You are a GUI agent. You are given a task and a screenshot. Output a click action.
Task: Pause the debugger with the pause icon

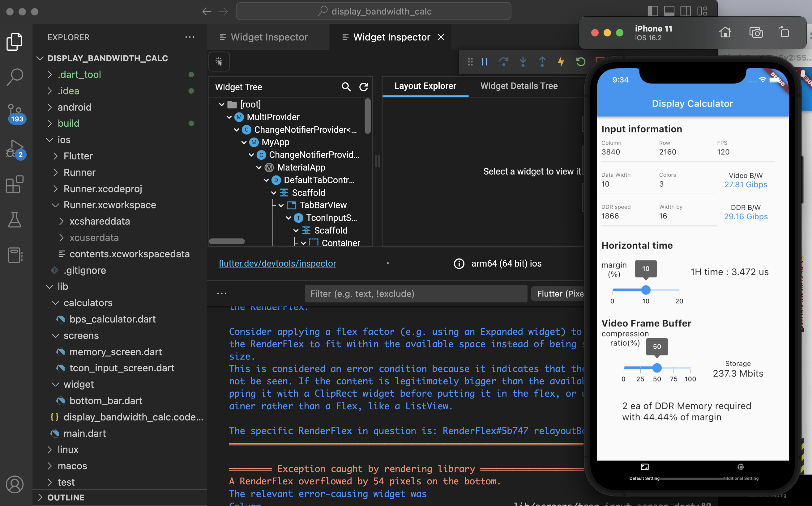[484, 61]
